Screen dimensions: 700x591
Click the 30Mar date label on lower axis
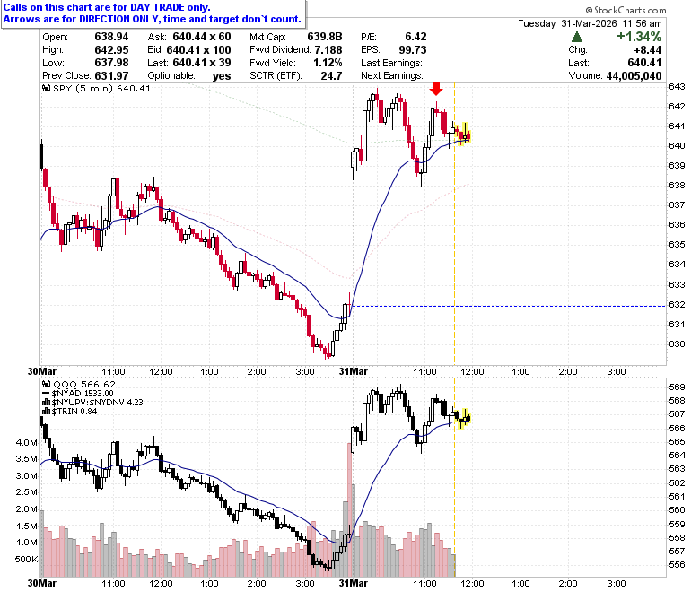42,583
